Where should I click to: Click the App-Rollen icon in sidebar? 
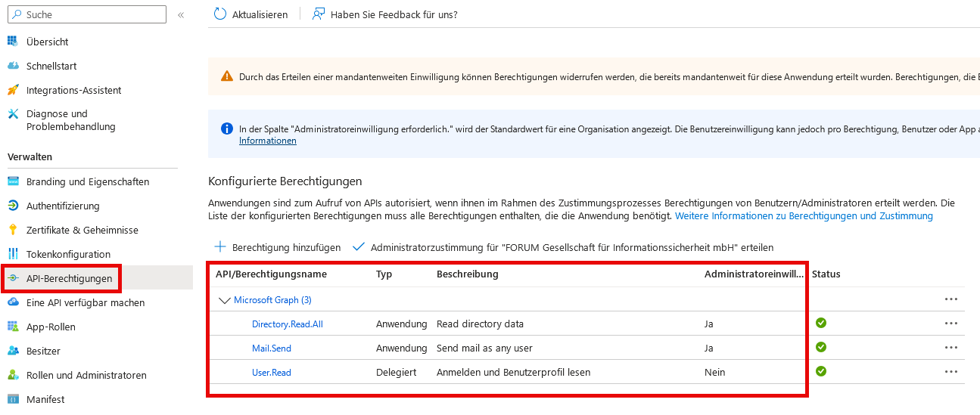coord(13,327)
